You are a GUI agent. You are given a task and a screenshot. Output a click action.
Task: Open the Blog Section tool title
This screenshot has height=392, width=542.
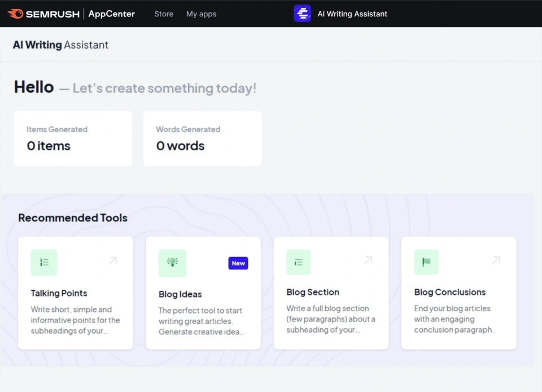pos(313,292)
